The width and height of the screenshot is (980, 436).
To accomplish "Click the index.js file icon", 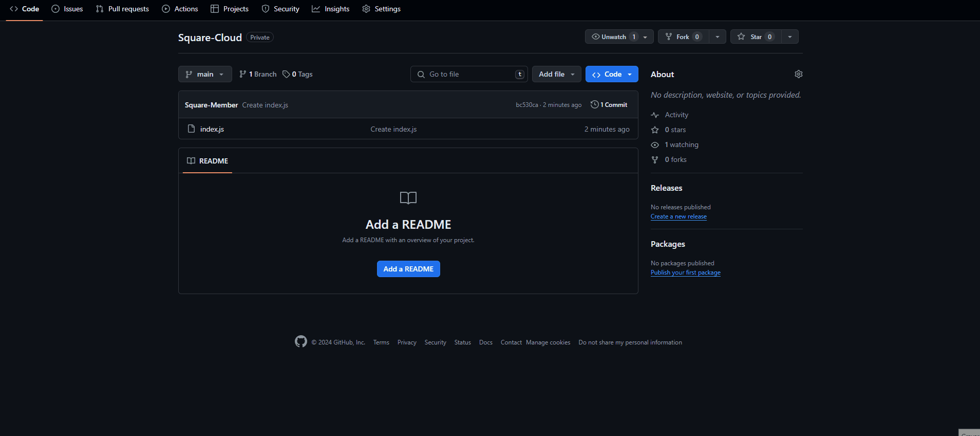I will click(192, 129).
